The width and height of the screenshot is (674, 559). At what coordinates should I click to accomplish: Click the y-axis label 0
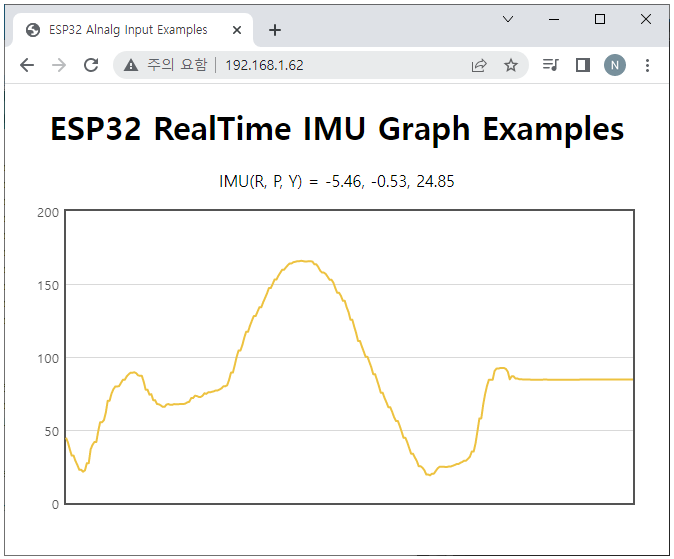(x=55, y=504)
